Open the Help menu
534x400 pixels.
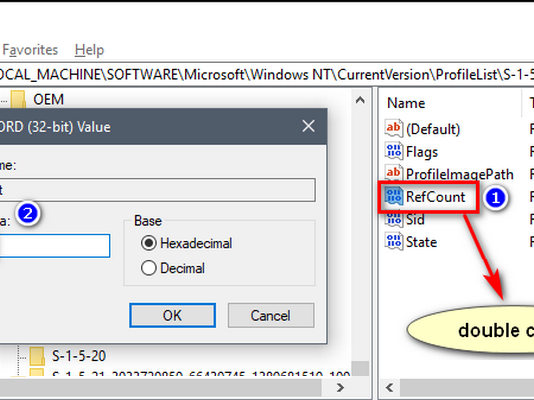89,50
